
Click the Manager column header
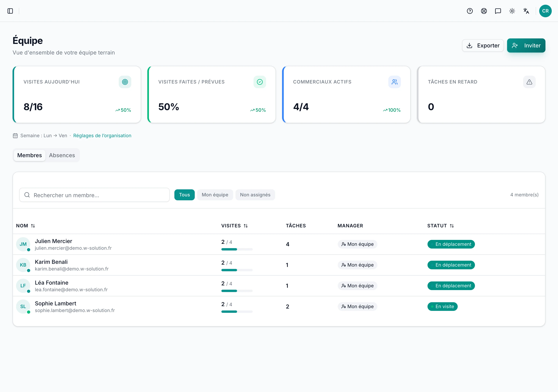coord(350,226)
